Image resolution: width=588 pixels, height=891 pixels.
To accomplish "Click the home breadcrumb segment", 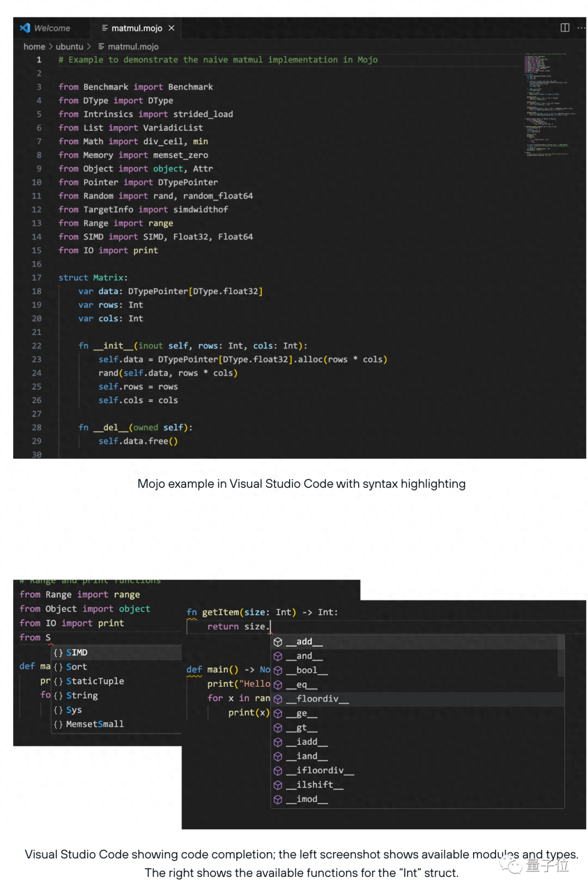I will pos(34,47).
